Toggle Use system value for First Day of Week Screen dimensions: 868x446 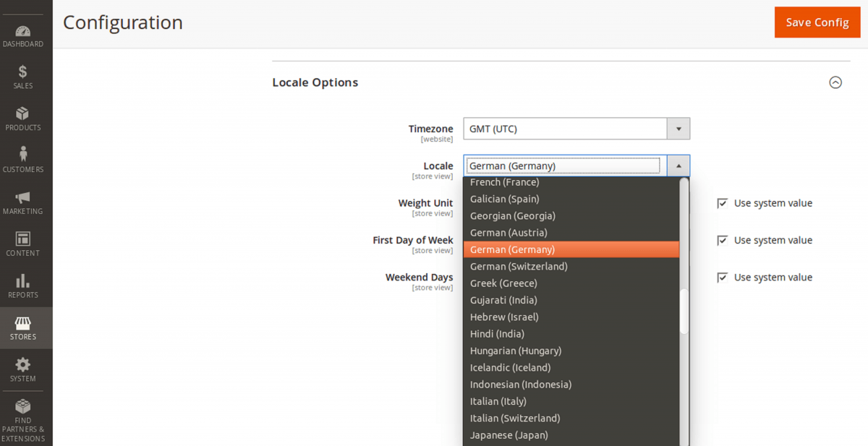722,240
